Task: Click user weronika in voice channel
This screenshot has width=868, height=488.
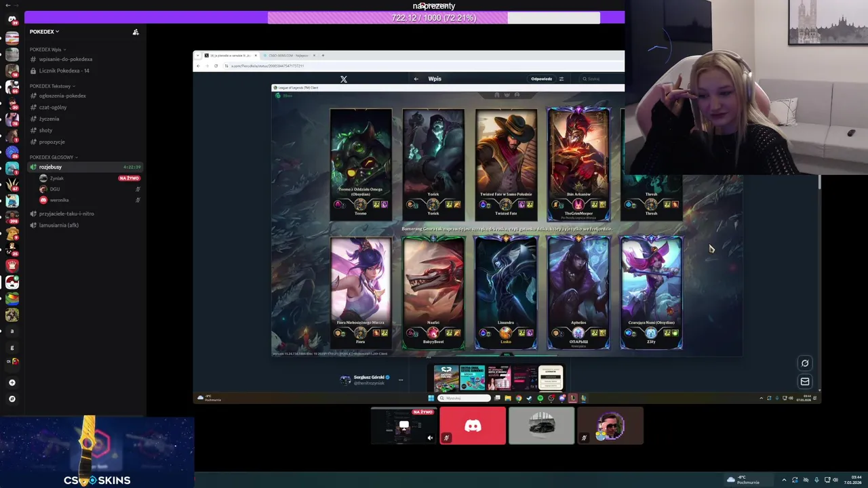Action: click(59, 200)
